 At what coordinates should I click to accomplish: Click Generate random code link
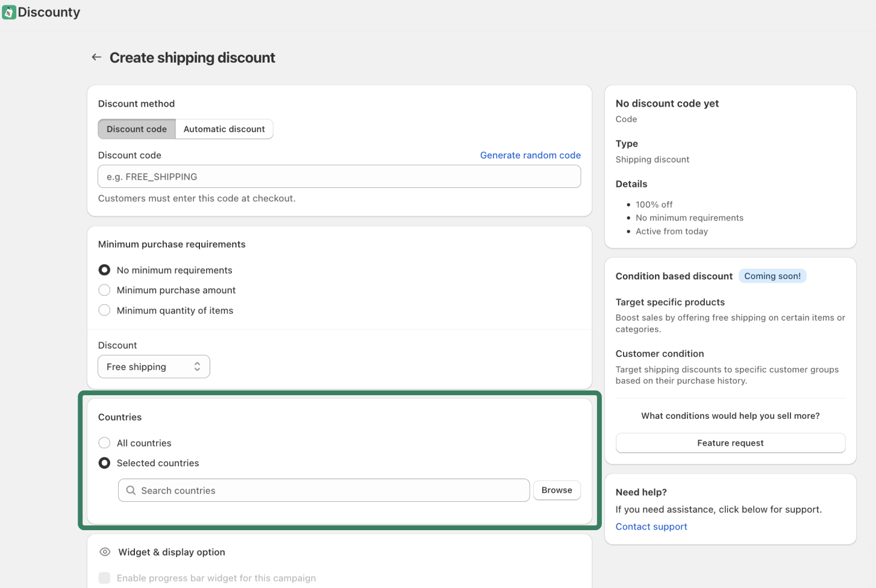530,155
